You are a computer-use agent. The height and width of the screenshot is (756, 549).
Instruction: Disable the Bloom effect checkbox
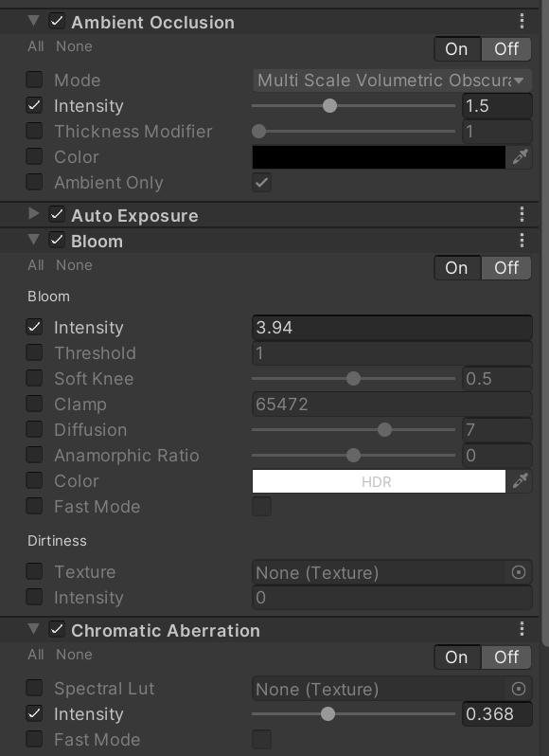point(57,240)
